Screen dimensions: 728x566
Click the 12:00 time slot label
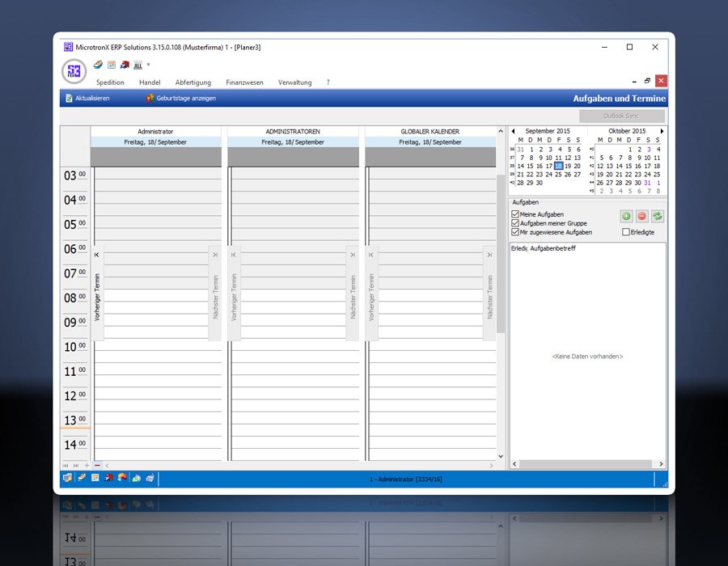click(x=74, y=395)
